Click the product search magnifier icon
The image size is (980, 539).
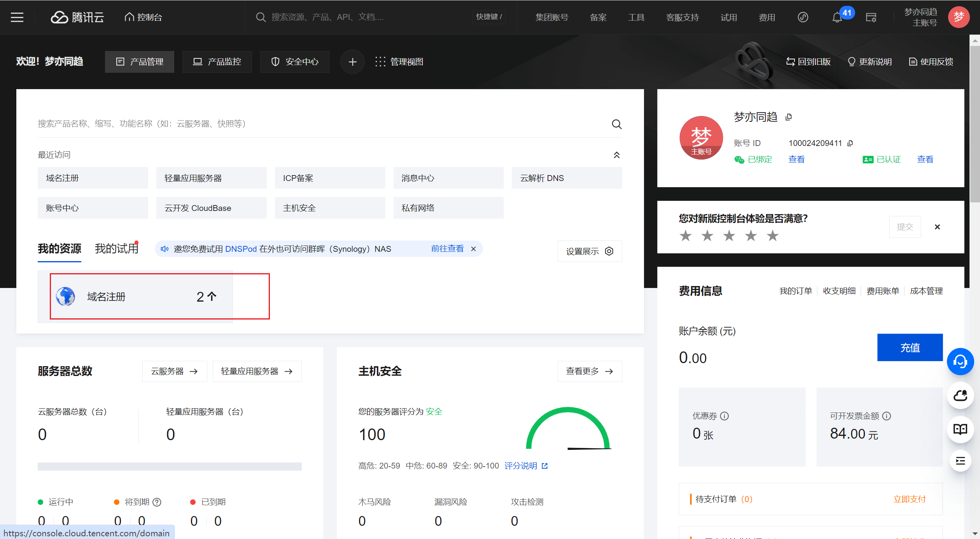[x=616, y=124]
